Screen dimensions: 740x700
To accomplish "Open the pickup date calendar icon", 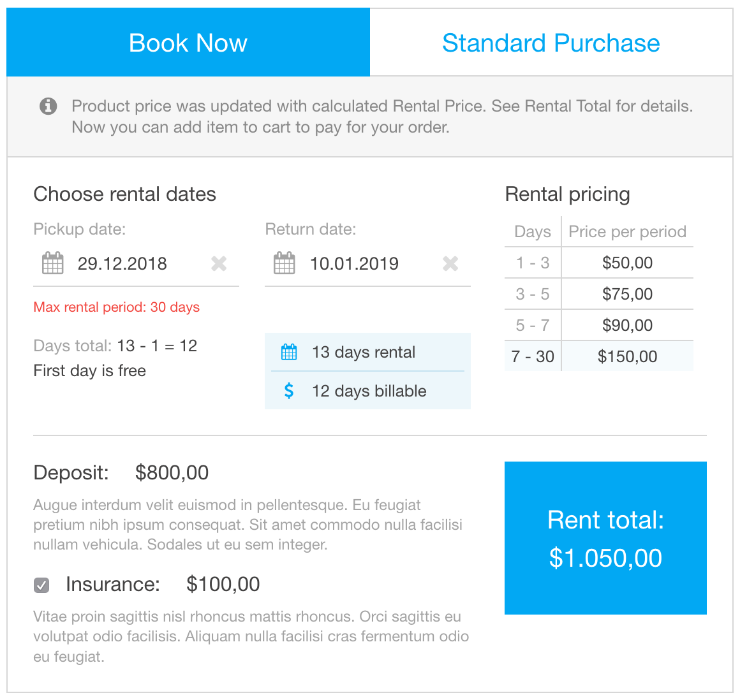I will pyautogui.click(x=53, y=263).
